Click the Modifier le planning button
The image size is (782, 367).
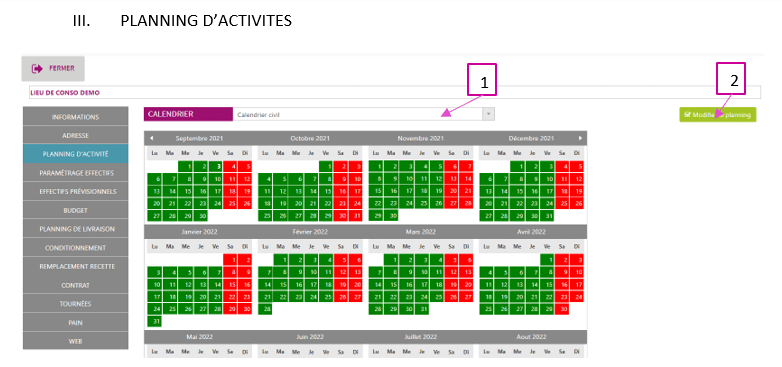(718, 115)
